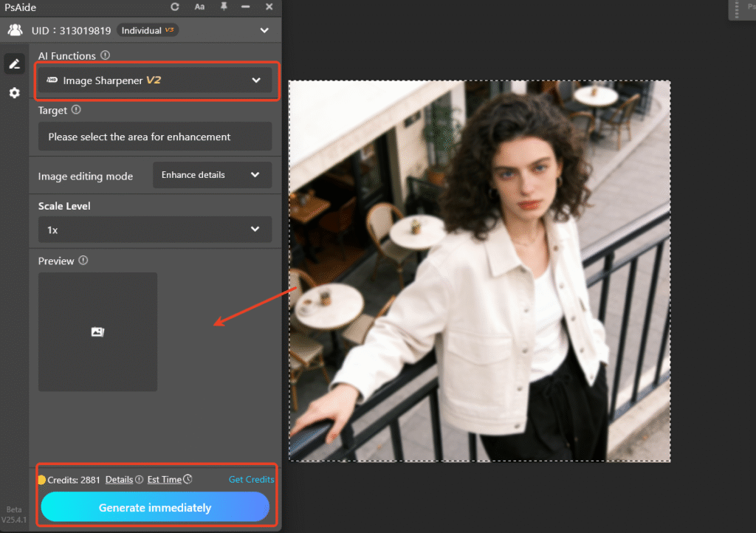
Task: Open the Get Credits link
Action: tap(251, 480)
